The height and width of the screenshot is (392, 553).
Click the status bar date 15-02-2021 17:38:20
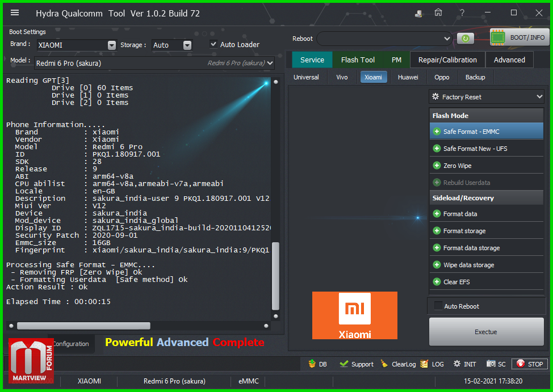[493, 381]
